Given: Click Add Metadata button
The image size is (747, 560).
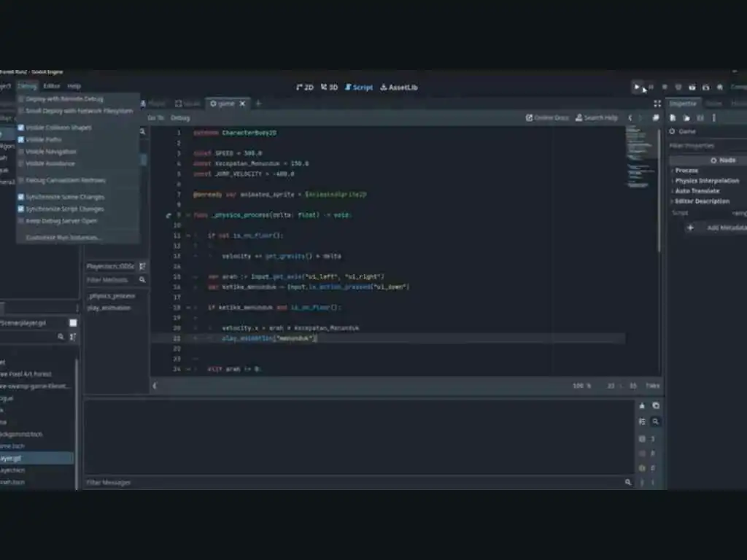Looking at the screenshot, I should click(x=719, y=227).
